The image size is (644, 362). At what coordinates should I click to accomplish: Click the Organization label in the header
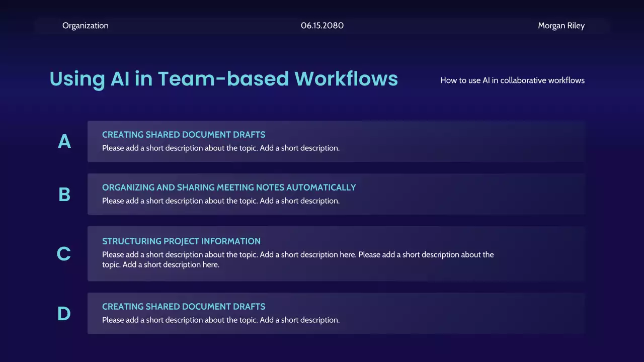click(85, 26)
